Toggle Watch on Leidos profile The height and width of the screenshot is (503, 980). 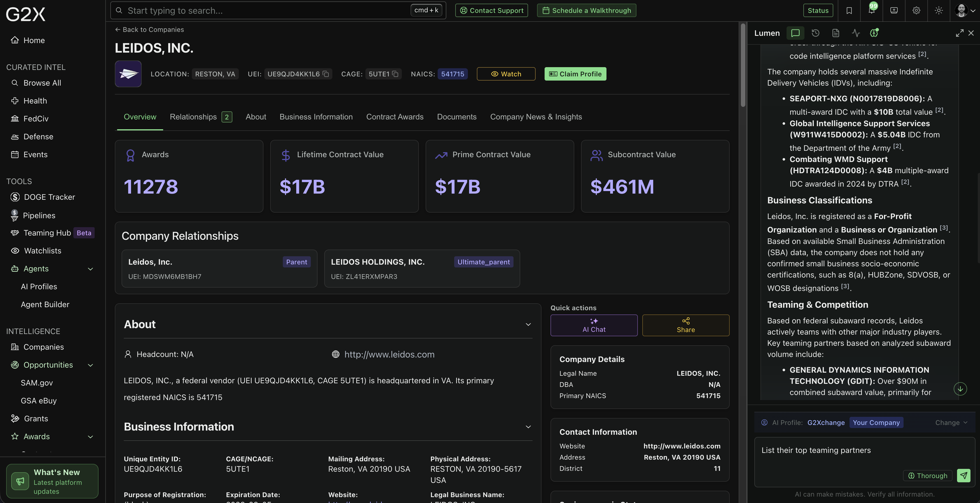pos(506,74)
